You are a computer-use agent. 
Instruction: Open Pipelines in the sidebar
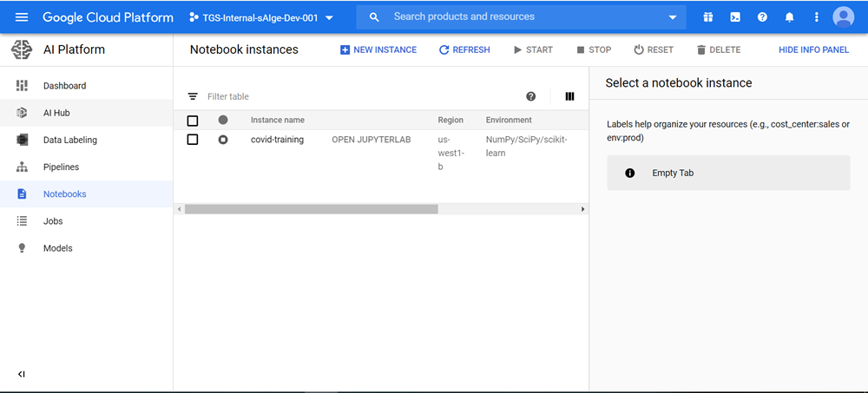click(x=86, y=167)
